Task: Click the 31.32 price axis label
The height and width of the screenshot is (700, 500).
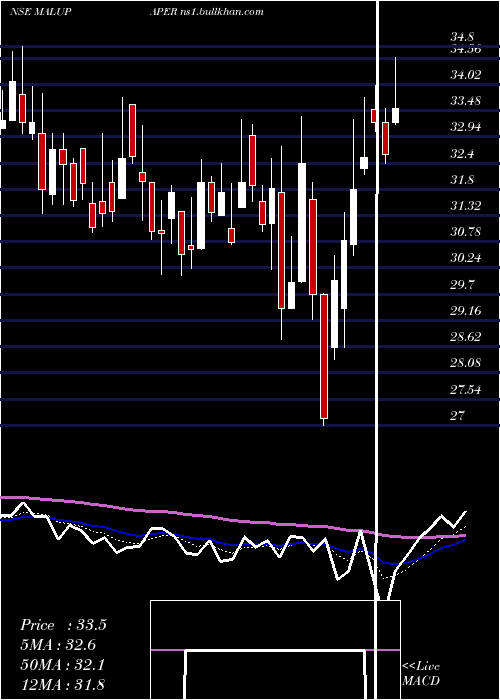Action: (x=466, y=206)
